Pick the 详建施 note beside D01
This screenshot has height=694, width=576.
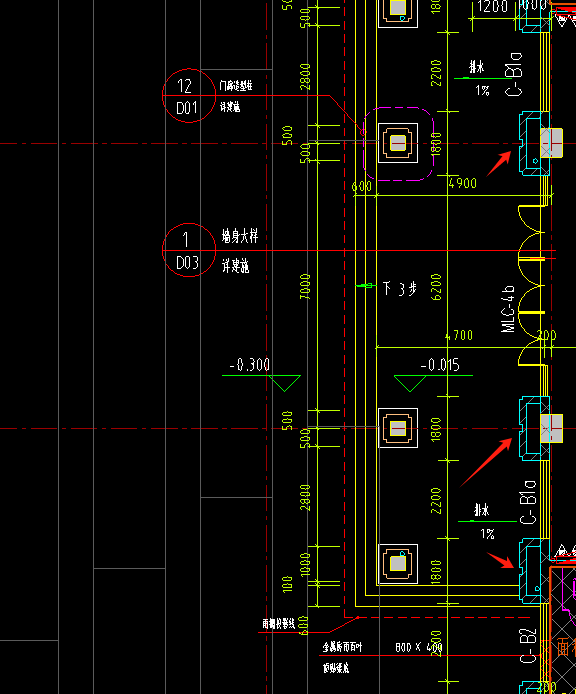230,106
